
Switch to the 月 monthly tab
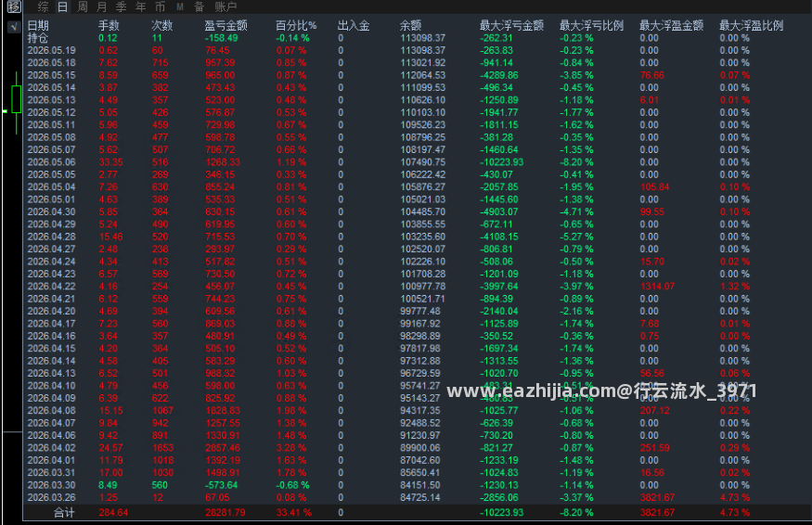pyautogui.click(x=101, y=6)
